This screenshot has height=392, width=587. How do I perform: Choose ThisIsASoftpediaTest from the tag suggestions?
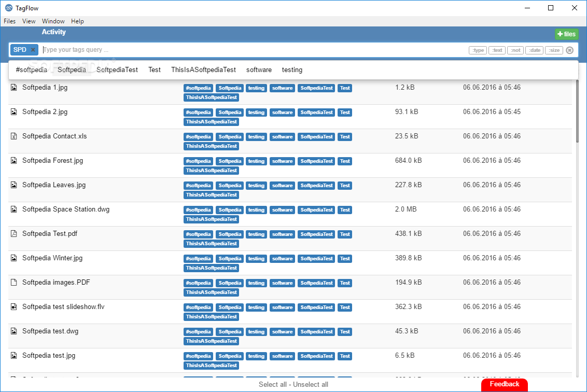click(x=204, y=70)
